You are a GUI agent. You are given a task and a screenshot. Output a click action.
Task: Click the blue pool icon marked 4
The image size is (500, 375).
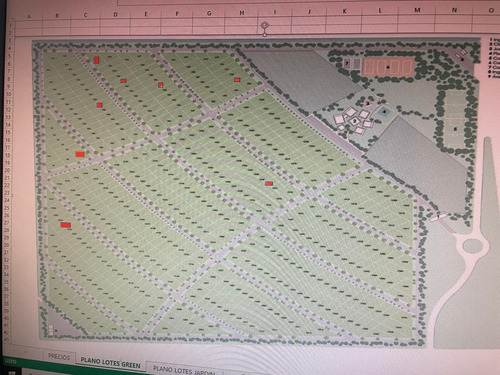pos(384,112)
